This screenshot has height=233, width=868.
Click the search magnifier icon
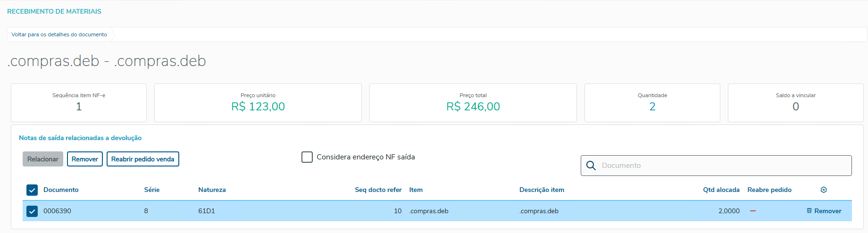click(x=591, y=166)
